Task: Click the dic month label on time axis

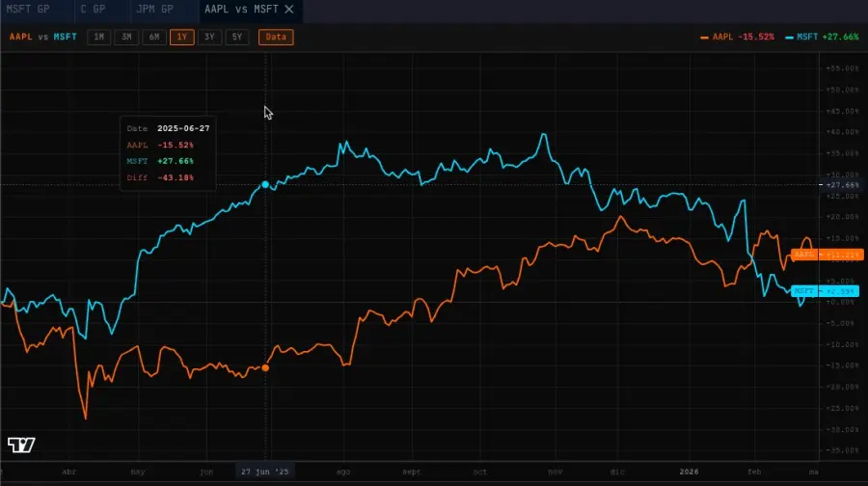Action: [617, 472]
